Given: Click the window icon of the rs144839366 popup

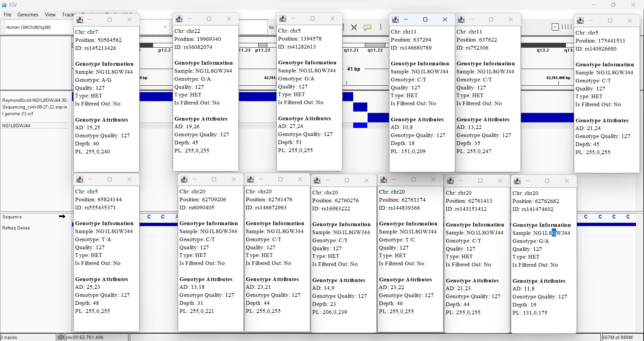Looking at the screenshot, I should point(384,180).
